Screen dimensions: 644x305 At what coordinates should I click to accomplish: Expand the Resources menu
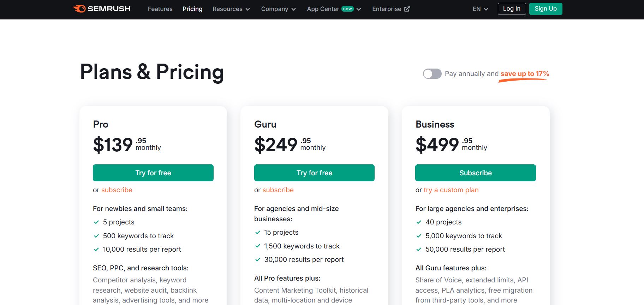click(231, 9)
